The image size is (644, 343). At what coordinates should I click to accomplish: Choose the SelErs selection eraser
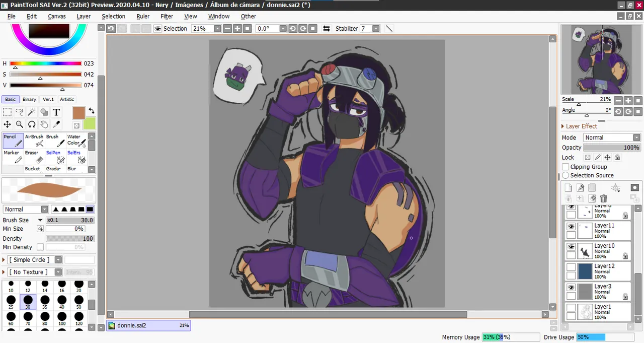(76, 157)
